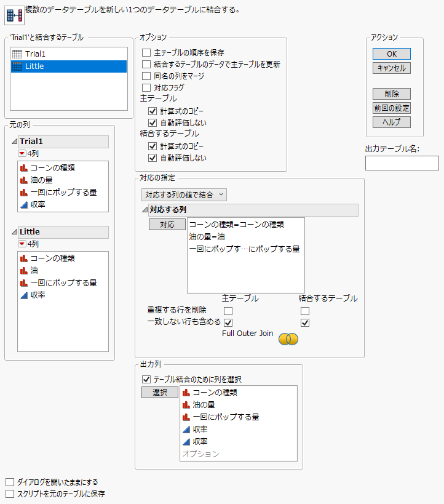The height and width of the screenshot is (504, 444).
Task: Click the 出力テーブル名 text field
Action: [x=402, y=163]
